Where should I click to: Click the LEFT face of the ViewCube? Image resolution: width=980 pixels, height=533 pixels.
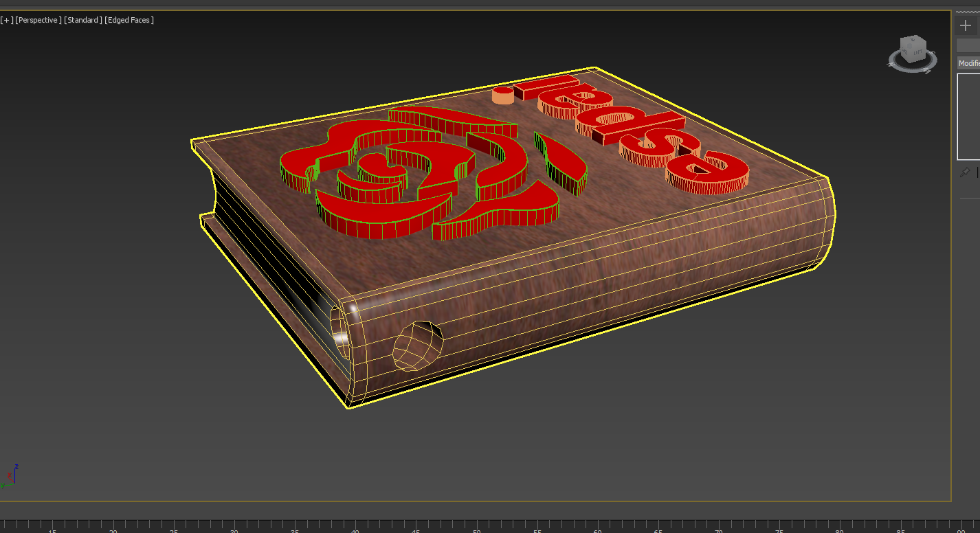pyautogui.click(x=918, y=52)
